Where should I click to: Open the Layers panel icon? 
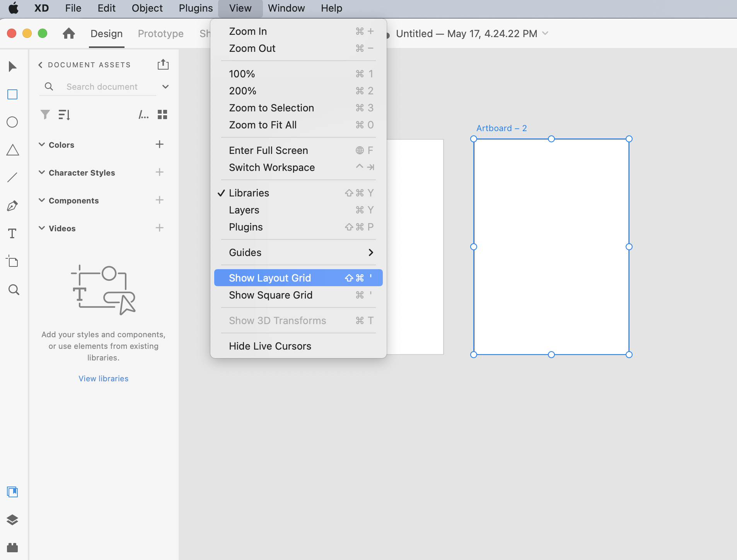[12, 520]
